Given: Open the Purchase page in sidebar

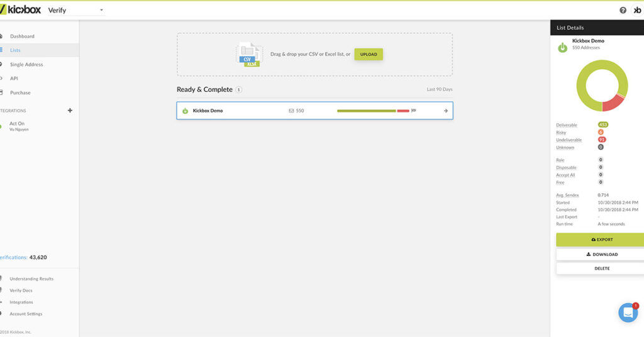Looking at the screenshot, I should [x=20, y=93].
